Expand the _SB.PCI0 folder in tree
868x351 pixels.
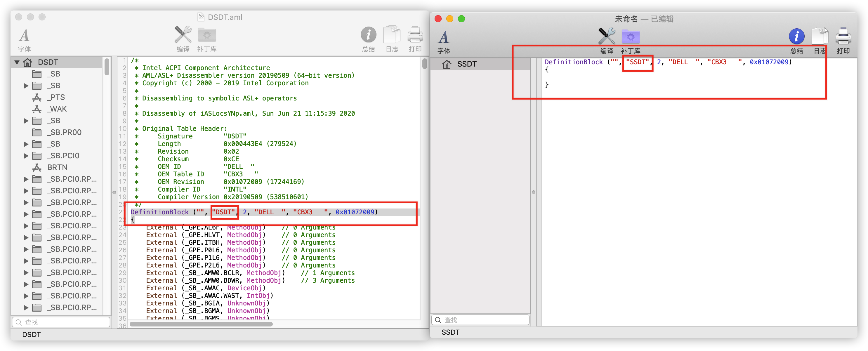[x=26, y=156]
